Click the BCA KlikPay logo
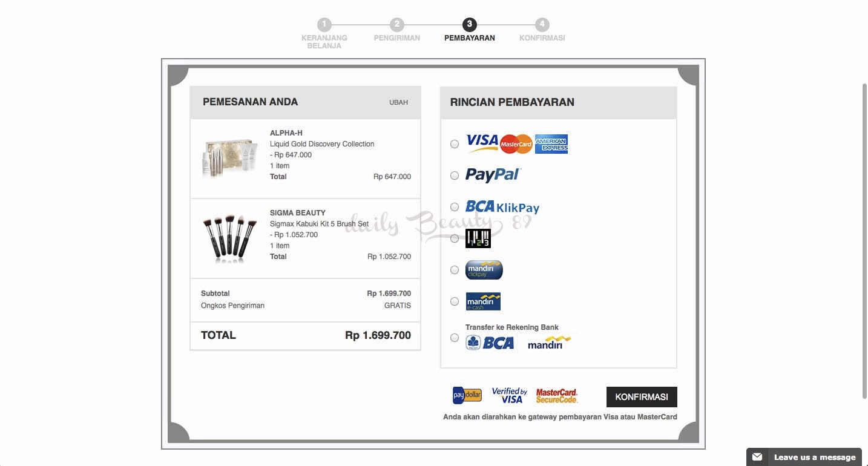The width and height of the screenshot is (868, 466). tap(502, 207)
